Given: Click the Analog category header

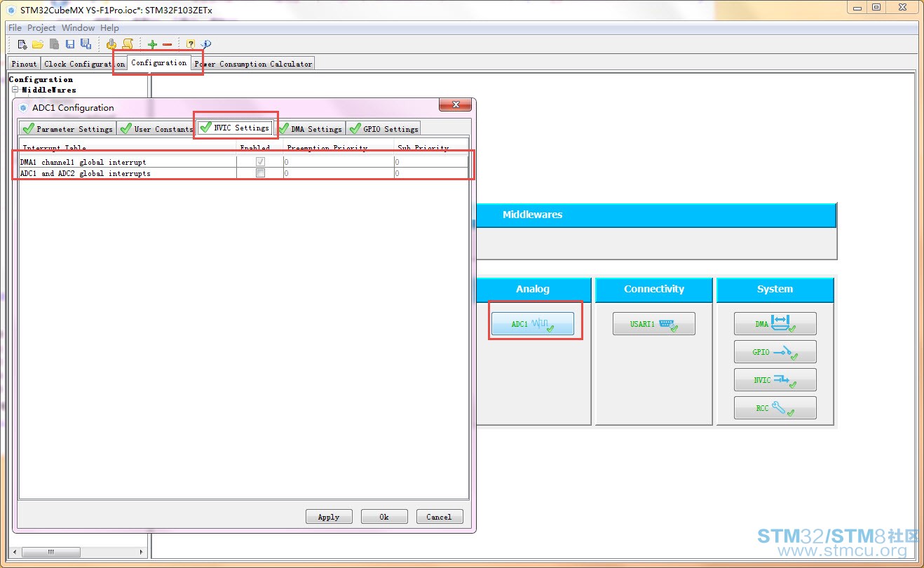Looking at the screenshot, I should (533, 290).
